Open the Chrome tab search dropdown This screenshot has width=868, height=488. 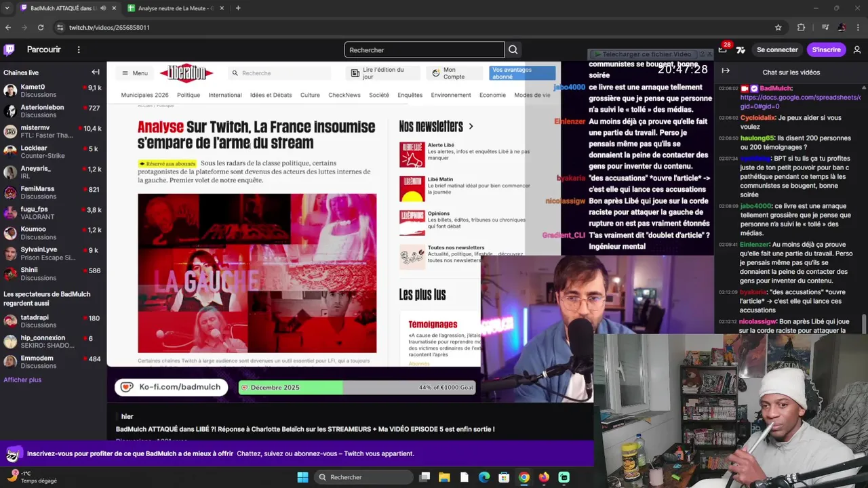(x=7, y=8)
